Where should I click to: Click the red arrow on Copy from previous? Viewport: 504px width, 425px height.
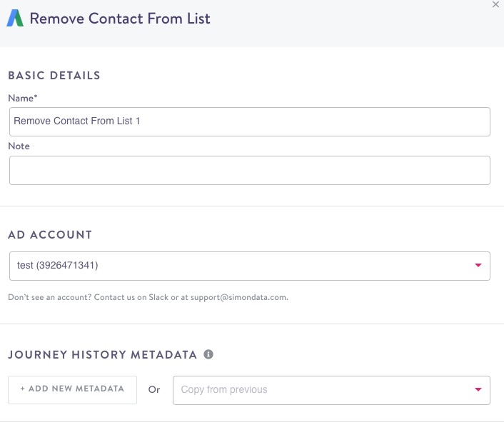478,390
